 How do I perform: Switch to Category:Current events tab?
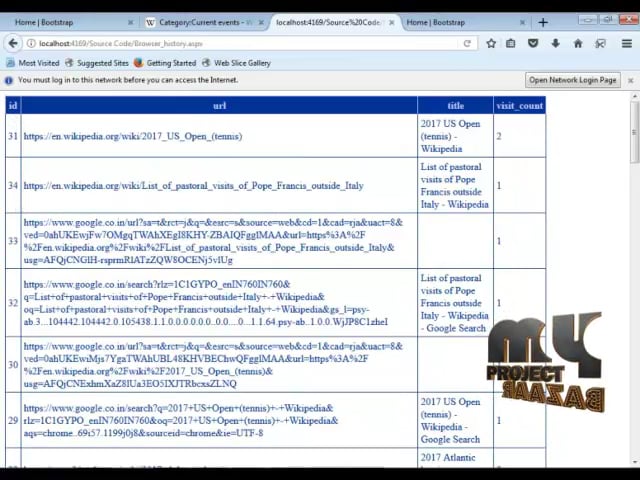pos(205,22)
